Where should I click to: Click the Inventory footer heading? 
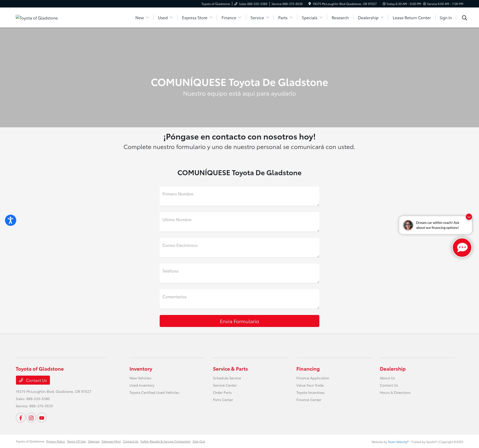tap(141, 369)
